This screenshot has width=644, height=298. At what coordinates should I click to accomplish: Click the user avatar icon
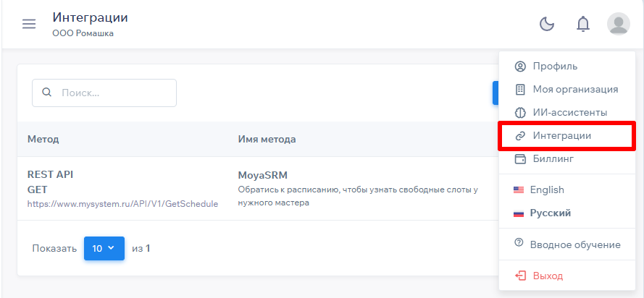[618, 24]
